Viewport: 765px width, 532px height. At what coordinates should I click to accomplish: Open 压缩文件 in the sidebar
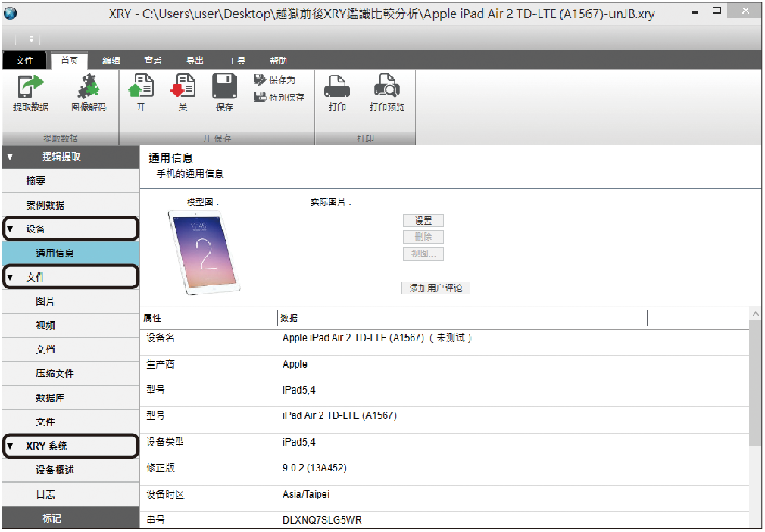pyautogui.click(x=70, y=374)
